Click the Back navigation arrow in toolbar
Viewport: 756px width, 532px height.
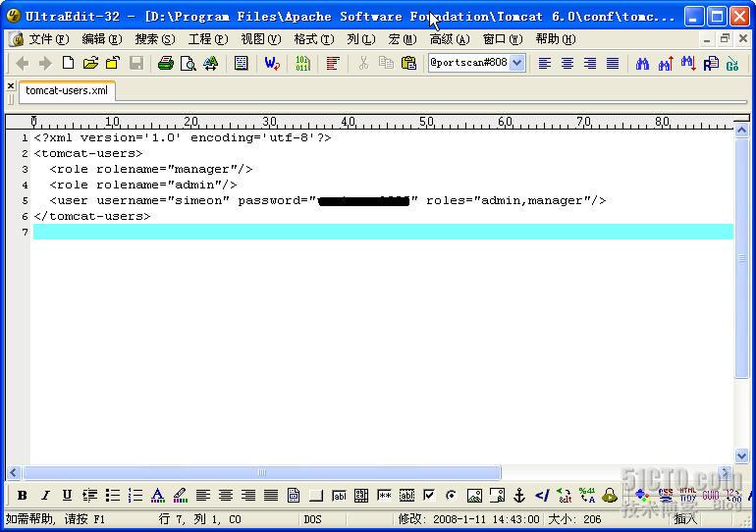click(23, 63)
